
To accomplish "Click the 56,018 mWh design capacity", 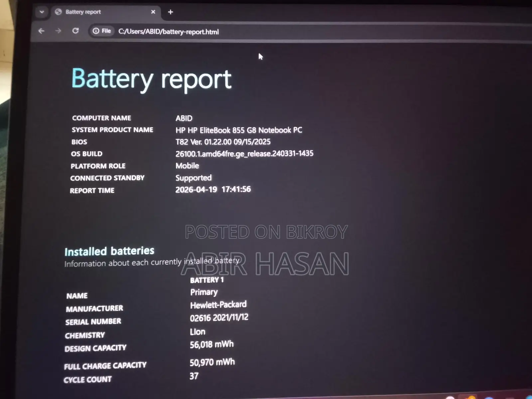I will tap(212, 344).
